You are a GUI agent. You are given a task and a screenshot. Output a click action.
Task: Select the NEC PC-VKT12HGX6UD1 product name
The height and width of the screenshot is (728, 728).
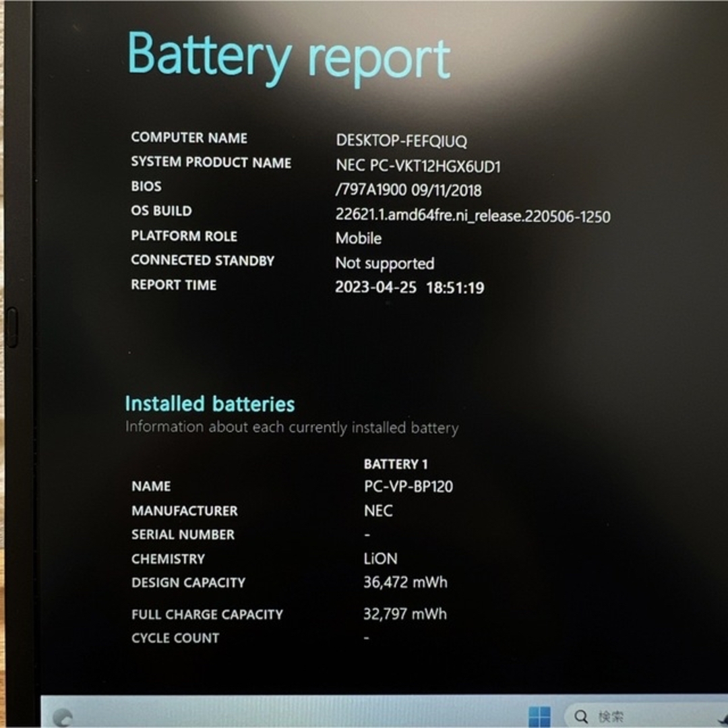point(419,166)
